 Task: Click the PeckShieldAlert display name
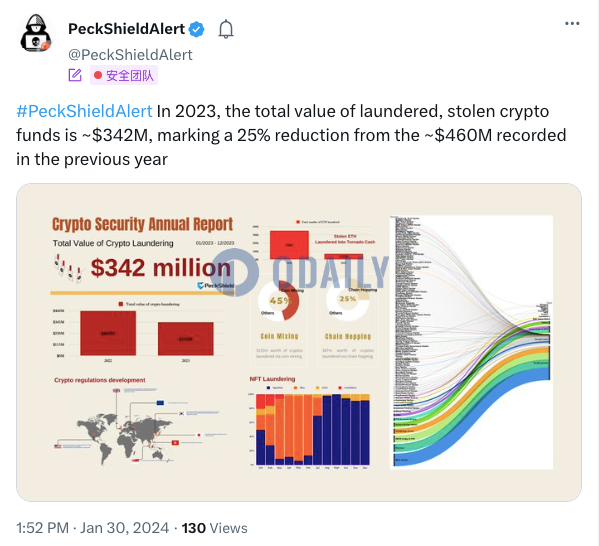(x=126, y=29)
